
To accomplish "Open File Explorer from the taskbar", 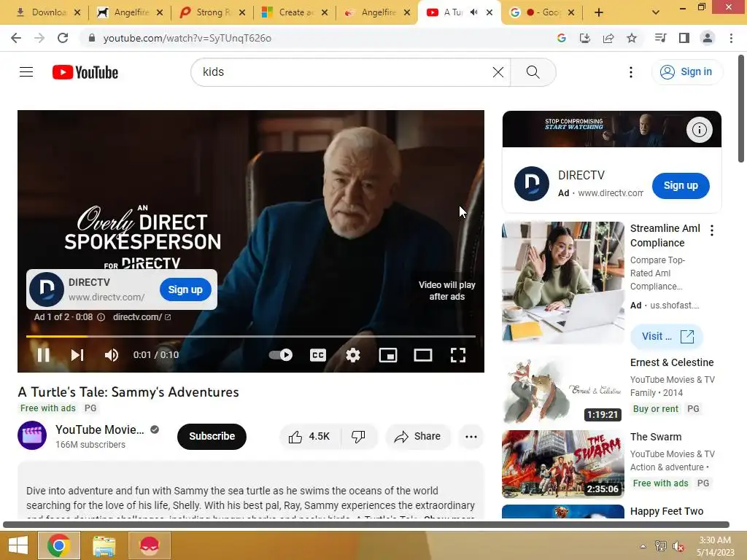I will (x=104, y=545).
